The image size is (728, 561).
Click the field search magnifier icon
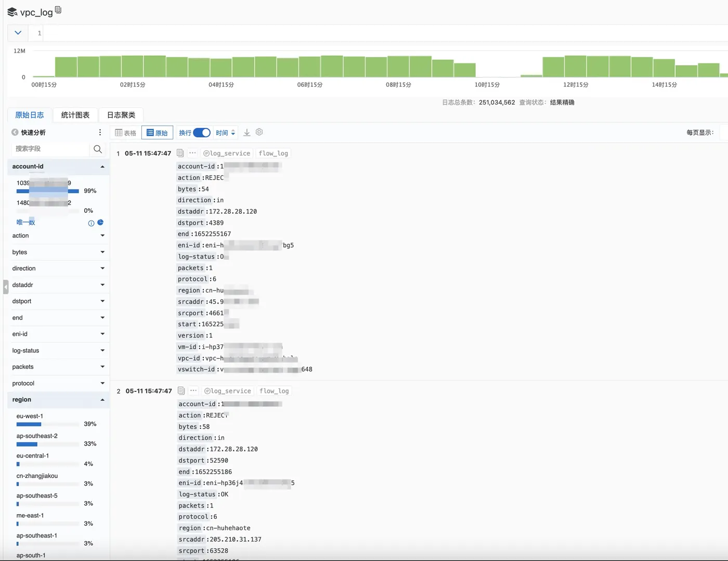pyautogui.click(x=97, y=149)
